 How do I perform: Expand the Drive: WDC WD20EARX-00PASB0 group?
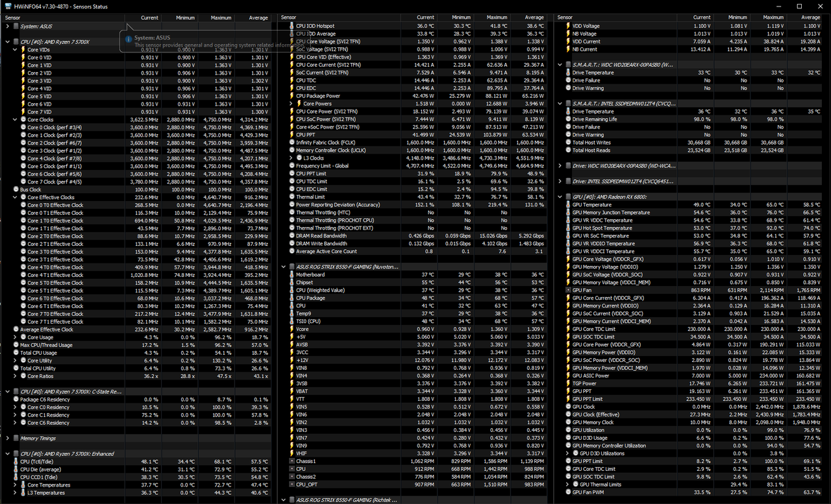coord(560,166)
